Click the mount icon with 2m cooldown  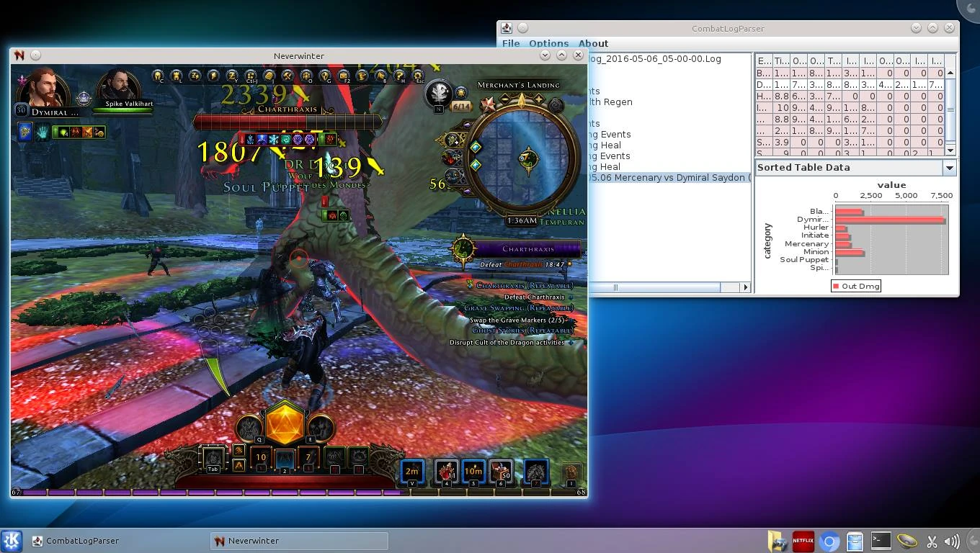[x=412, y=472]
